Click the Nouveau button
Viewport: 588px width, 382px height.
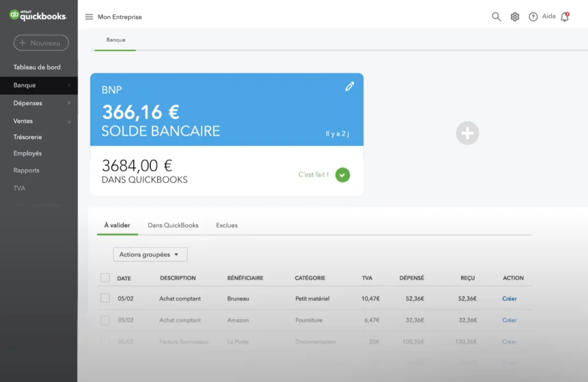(41, 43)
